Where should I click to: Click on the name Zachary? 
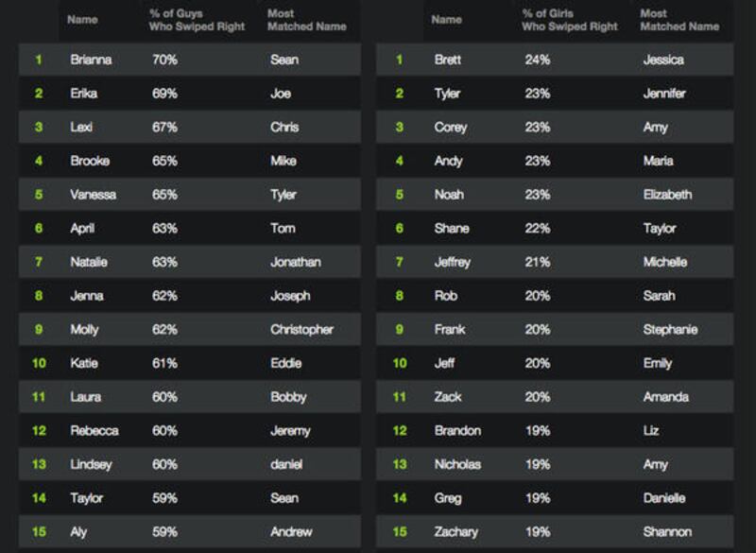pyautogui.click(x=457, y=532)
